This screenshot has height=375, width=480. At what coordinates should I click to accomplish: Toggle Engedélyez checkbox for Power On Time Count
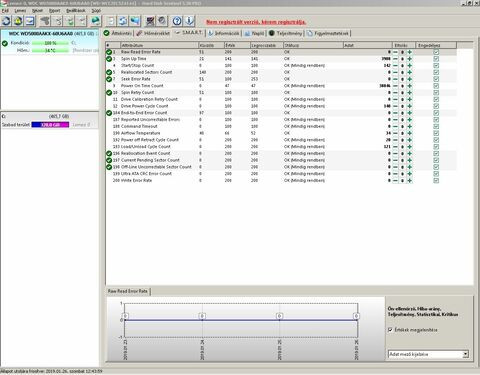pos(436,86)
